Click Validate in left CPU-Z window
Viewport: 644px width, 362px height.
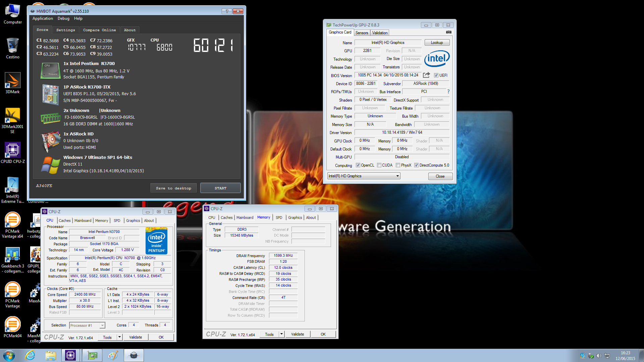(136, 337)
